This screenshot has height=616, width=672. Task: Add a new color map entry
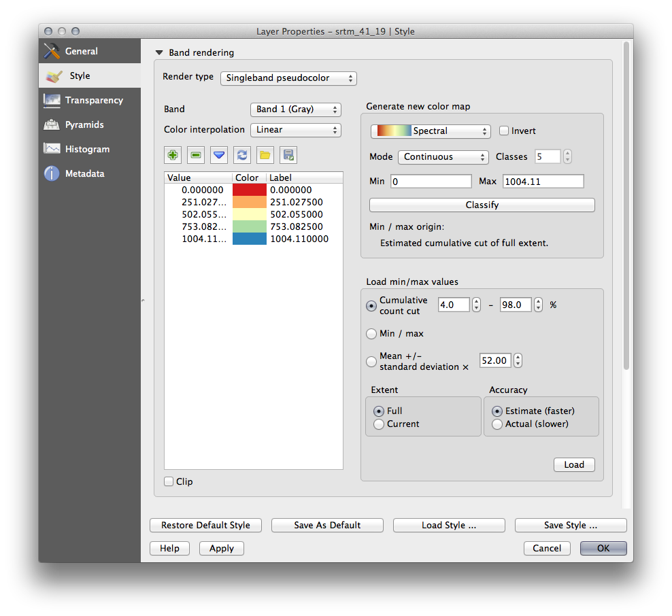pos(172,155)
